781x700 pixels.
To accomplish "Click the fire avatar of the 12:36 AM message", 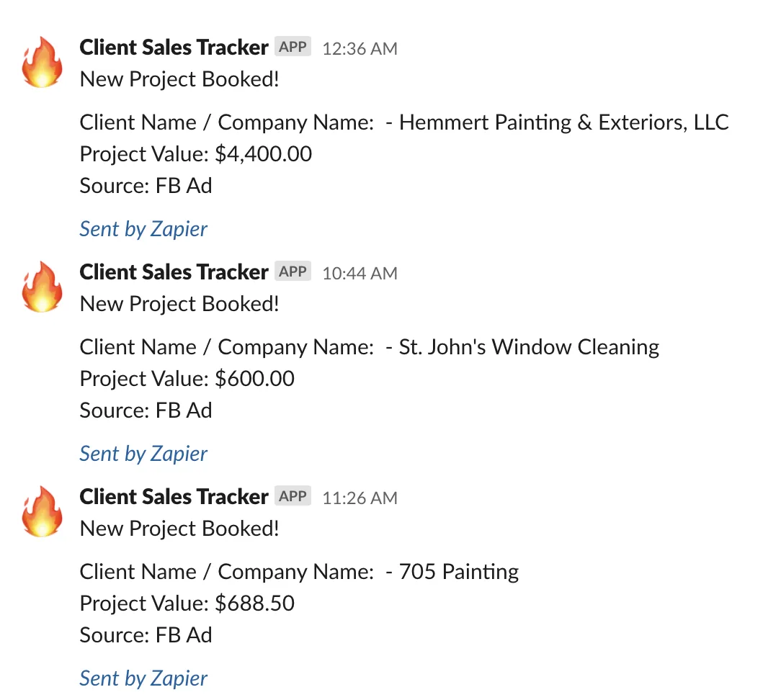I will [x=43, y=62].
